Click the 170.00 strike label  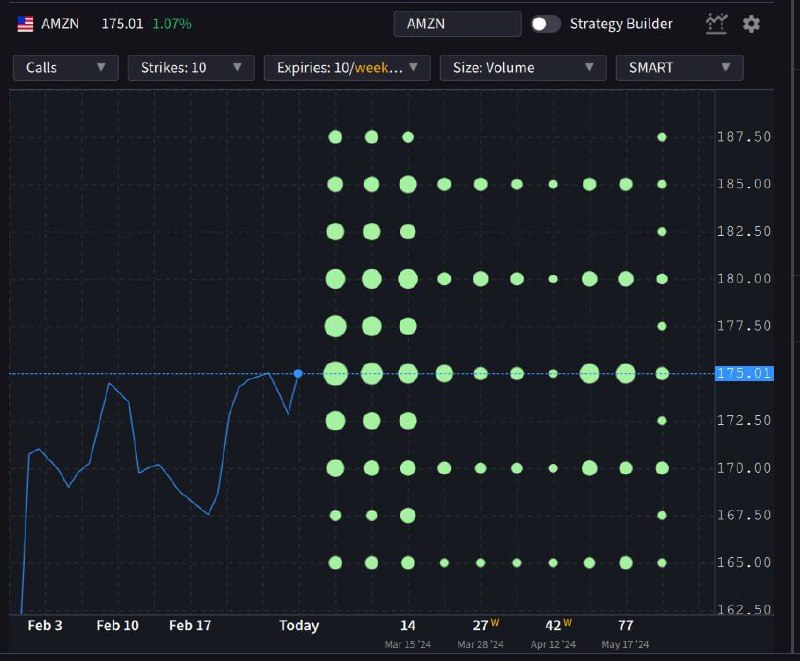744,468
